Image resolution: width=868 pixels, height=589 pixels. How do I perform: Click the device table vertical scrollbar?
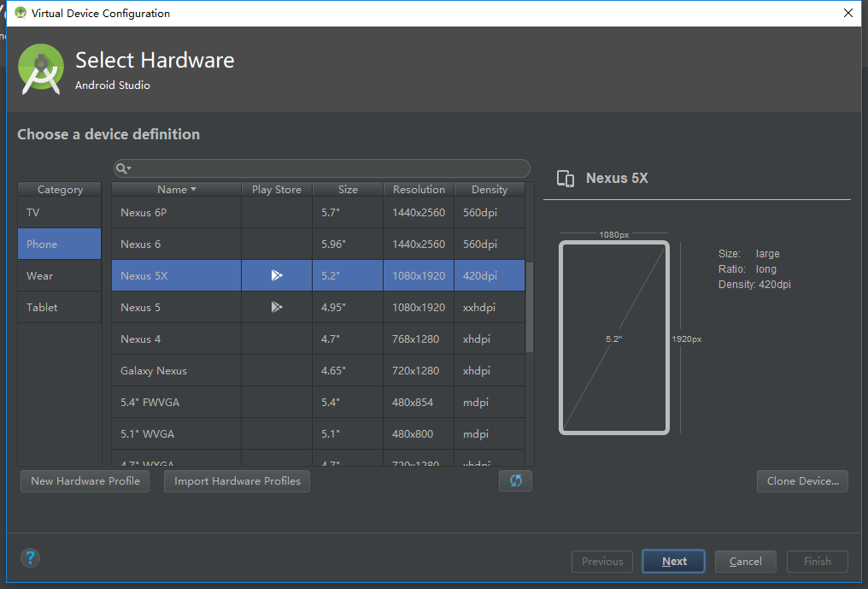(x=529, y=308)
